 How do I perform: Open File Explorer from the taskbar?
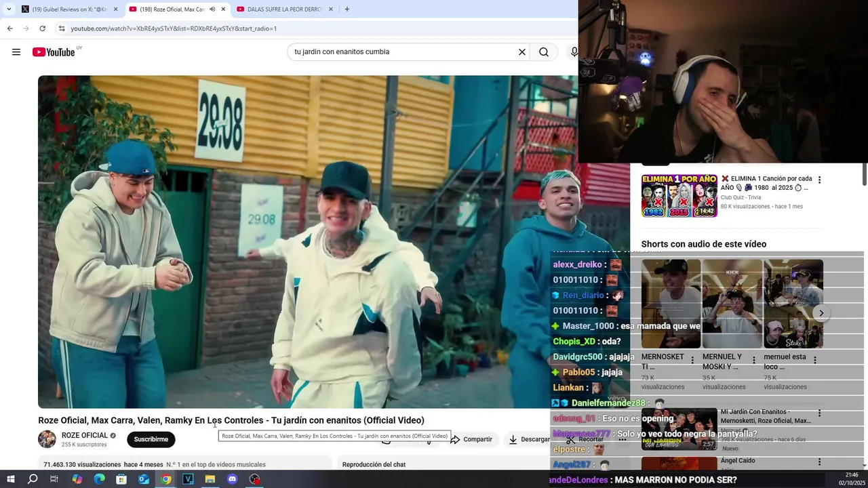tap(210, 479)
